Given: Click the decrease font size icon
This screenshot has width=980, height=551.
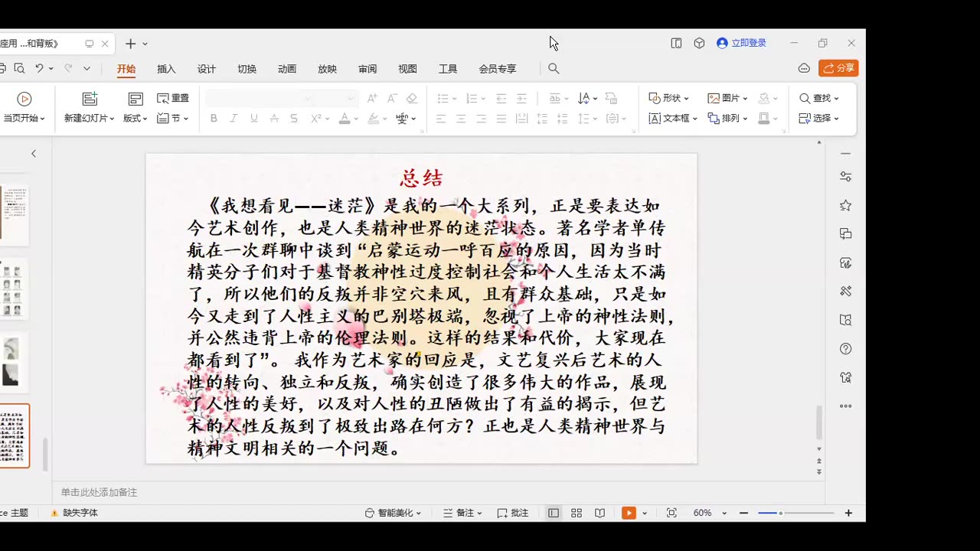Looking at the screenshot, I should [x=391, y=99].
